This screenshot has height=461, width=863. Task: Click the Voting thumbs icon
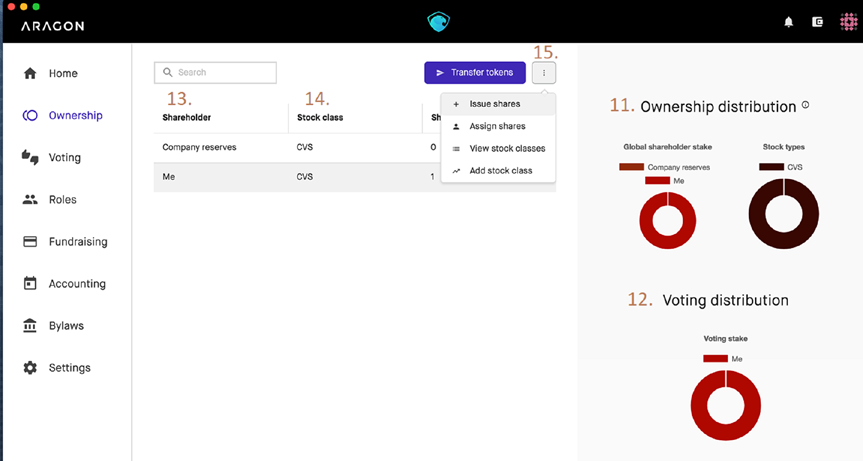coord(30,157)
